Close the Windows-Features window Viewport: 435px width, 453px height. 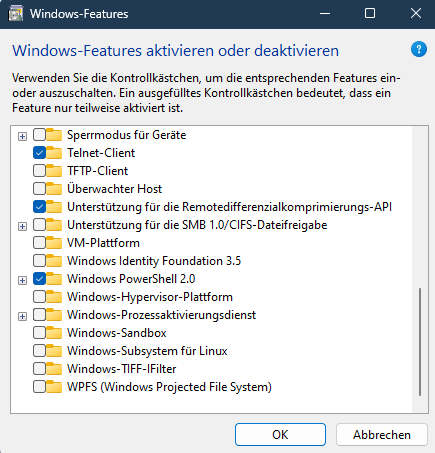[416, 14]
